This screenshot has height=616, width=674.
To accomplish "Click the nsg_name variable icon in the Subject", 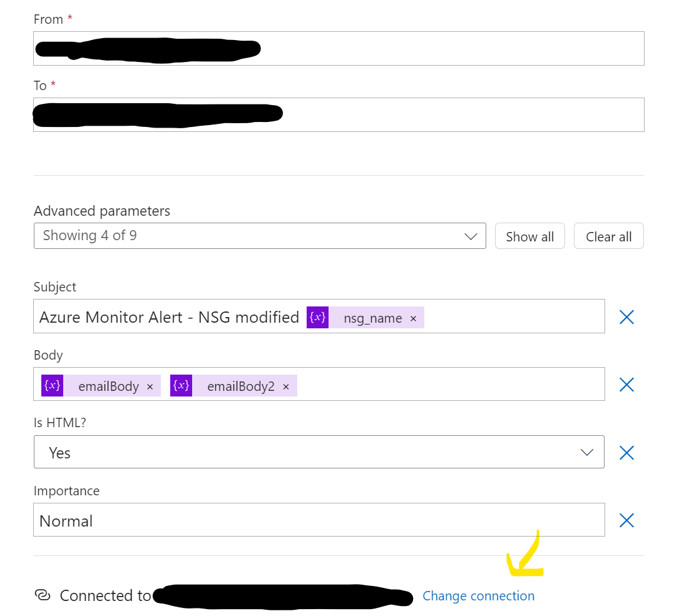I will pyautogui.click(x=317, y=317).
